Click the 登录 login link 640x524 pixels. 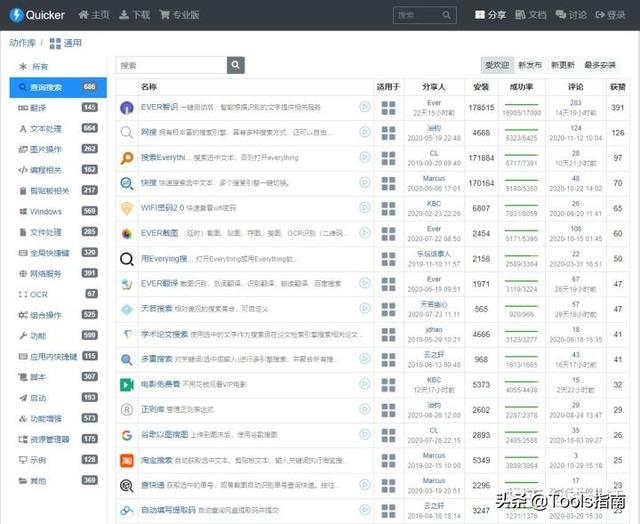pos(610,15)
